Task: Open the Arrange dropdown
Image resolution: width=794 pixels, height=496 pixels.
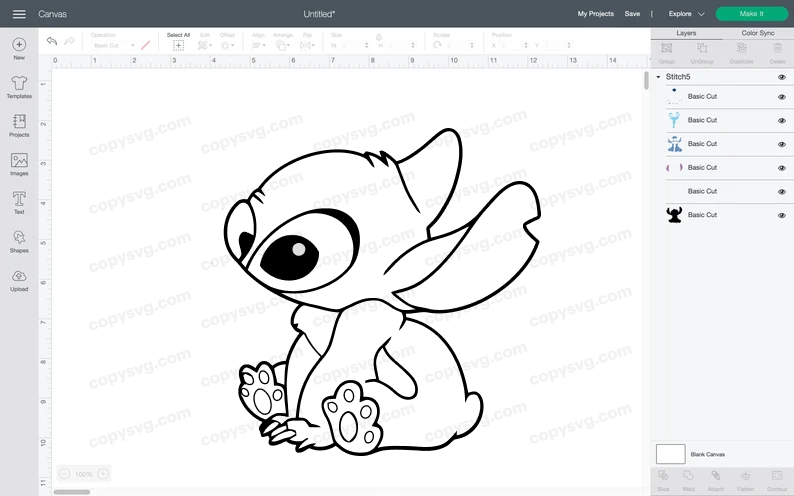Action: (x=282, y=46)
